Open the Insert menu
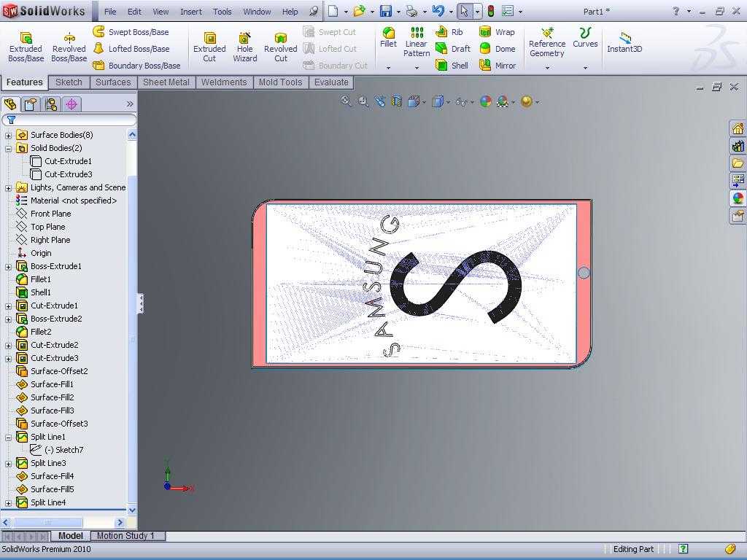 (191, 12)
